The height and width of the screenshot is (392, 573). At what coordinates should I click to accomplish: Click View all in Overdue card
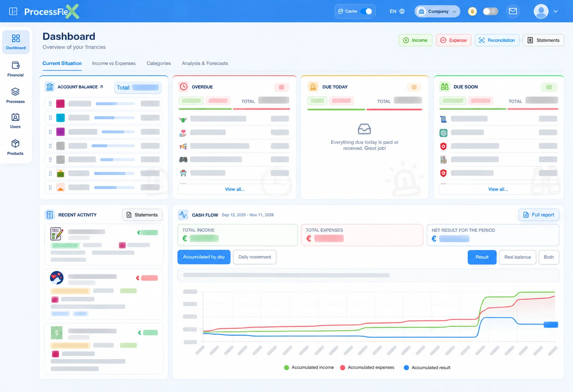tap(235, 189)
